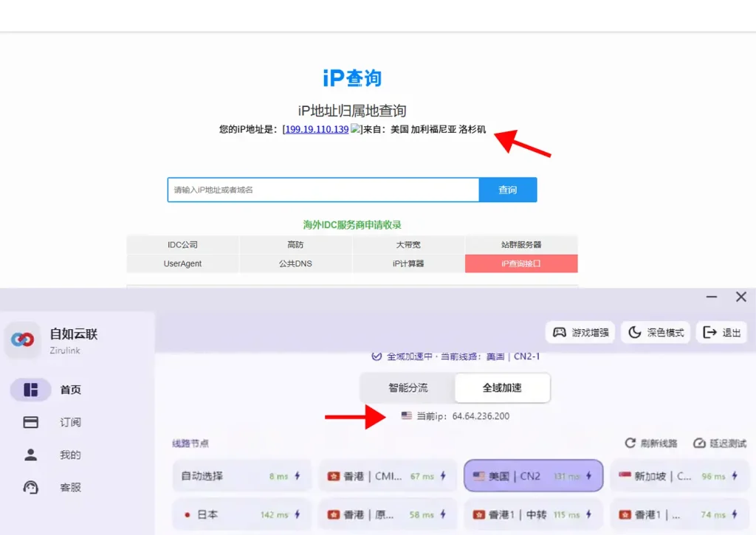
Task: Open the 订阅 subscription sidebar icon
Action: [31, 422]
